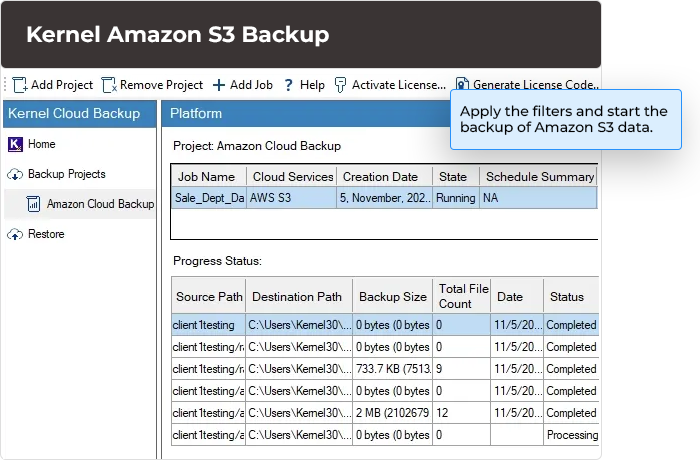This screenshot has height=460, width=700.
Task: Click the source path in the 2 MB row
Action: click(208, 413)
